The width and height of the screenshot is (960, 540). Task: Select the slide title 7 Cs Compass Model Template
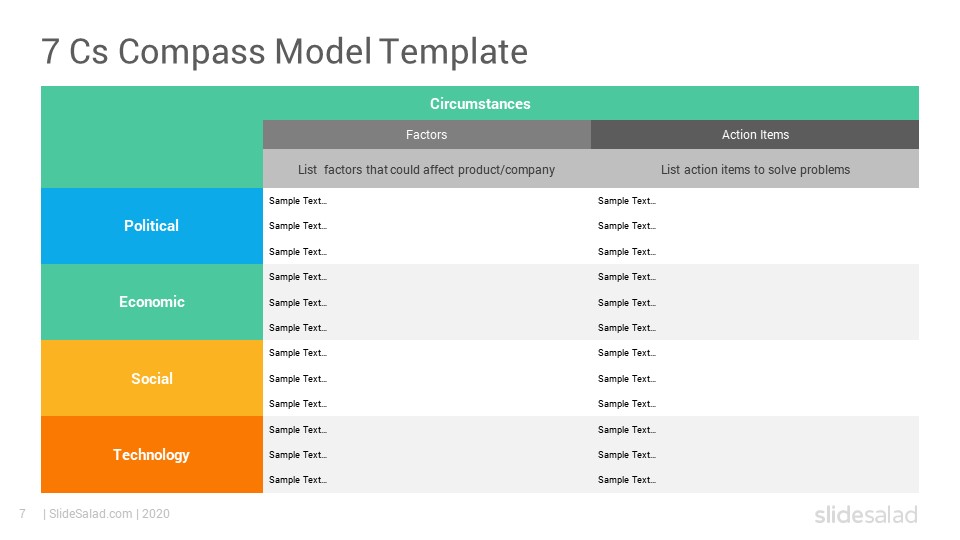click(x=285, y=51)
